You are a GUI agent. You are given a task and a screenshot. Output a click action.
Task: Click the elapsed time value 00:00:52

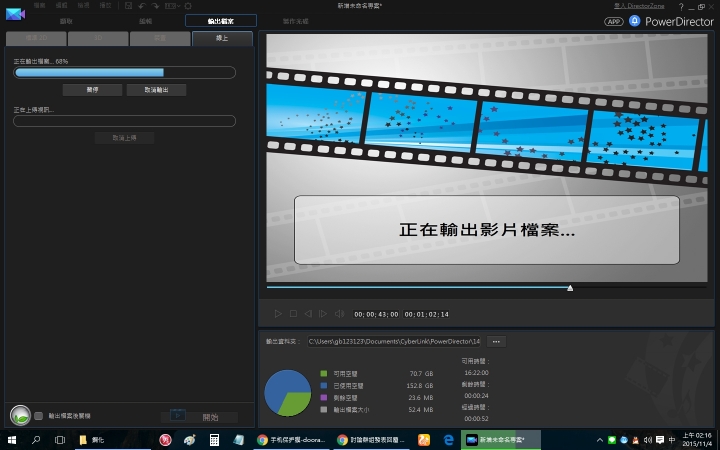tap(476, 419)
